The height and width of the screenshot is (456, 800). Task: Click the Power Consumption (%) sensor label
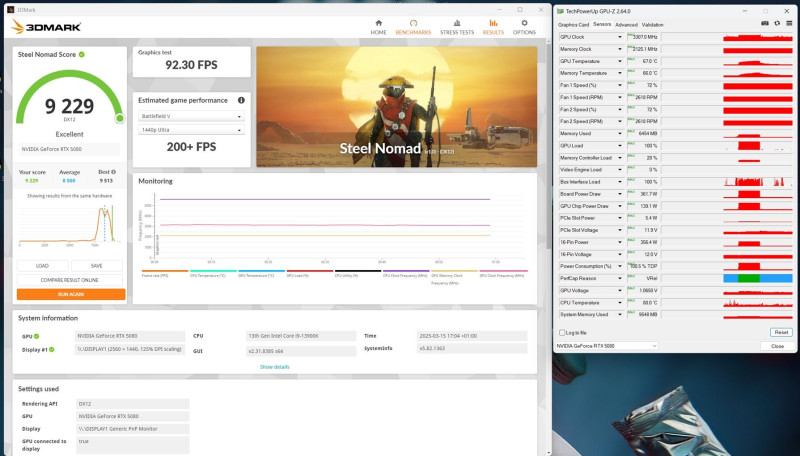pos(586,266)
